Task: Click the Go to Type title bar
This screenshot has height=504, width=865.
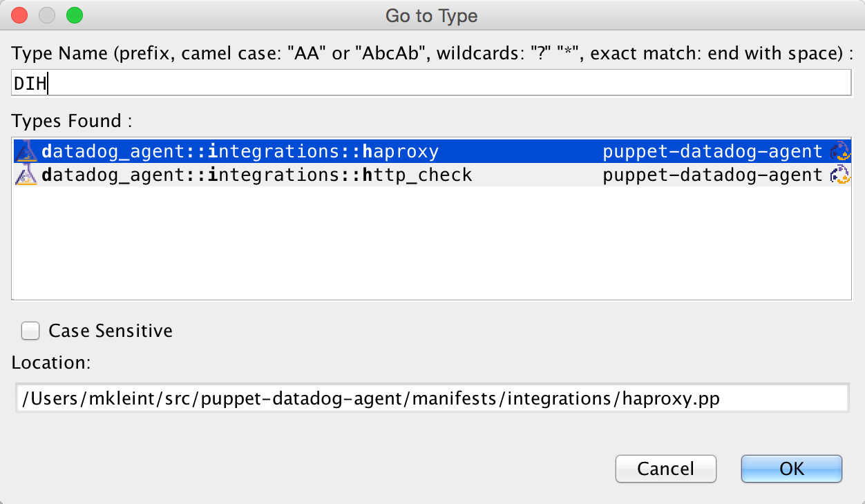Action: point(432,15)
